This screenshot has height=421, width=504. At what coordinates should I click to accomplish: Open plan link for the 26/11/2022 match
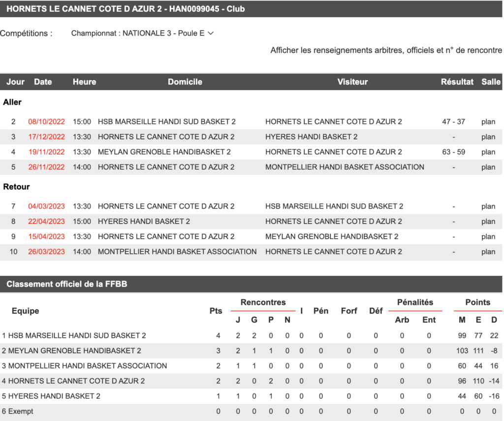click(x=488, y=167)
